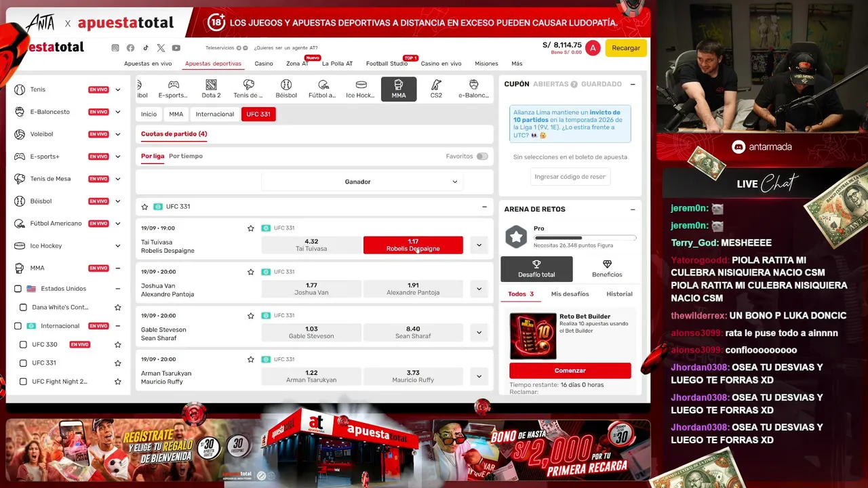Star the UFC Fight Night sidebar league
This screenshot has height=488, width=868.
pyautogui.click(x=118, y=382)
